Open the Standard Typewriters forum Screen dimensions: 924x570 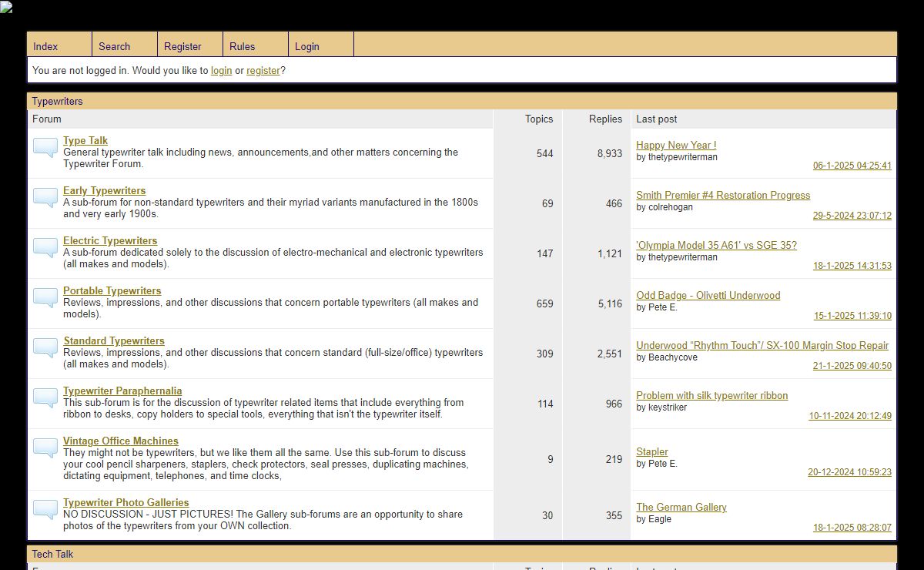[x=114, y=340]
